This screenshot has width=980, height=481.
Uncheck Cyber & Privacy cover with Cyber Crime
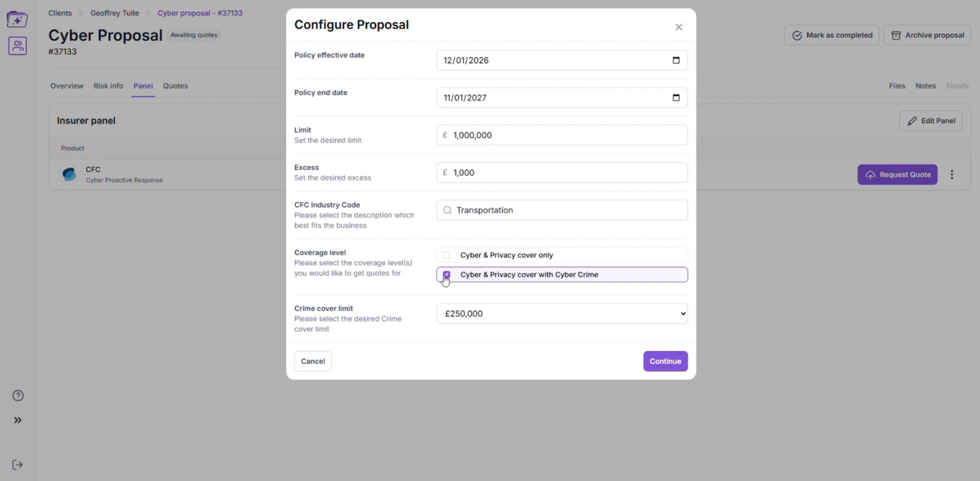pos(446,274)
